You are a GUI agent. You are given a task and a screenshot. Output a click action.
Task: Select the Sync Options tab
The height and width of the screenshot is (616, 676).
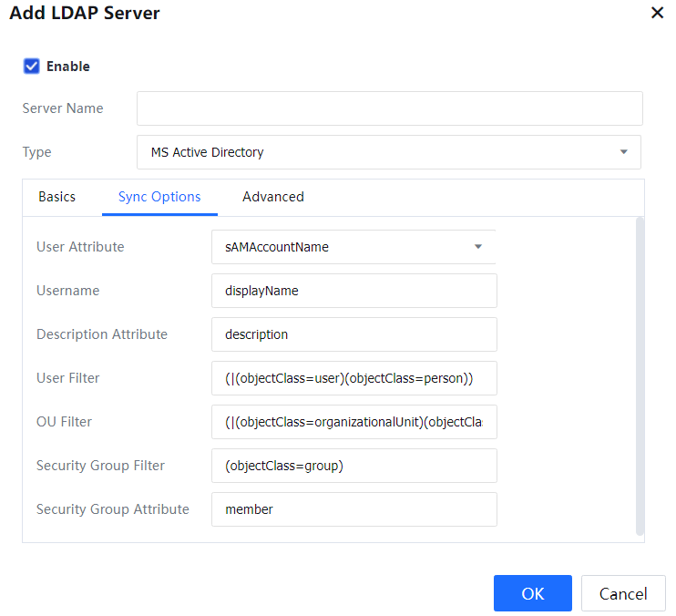[x=159, y=197]
